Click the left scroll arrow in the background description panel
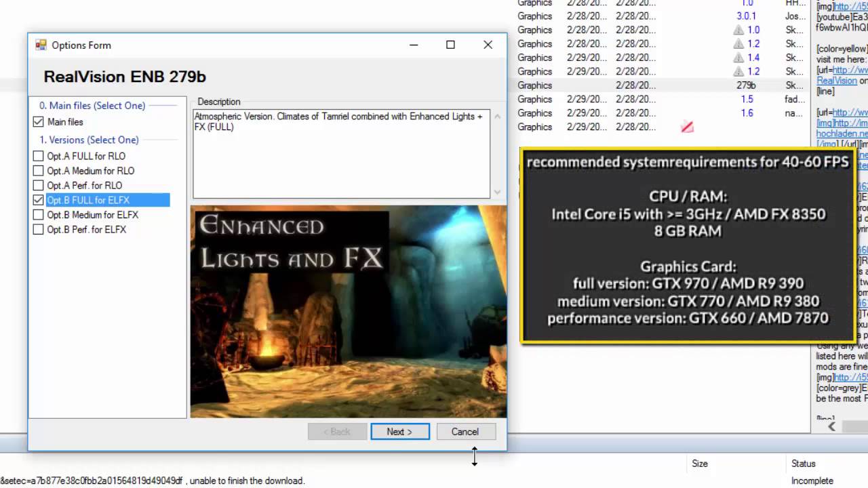The image size is (868, 488). [x=831, y=426]
